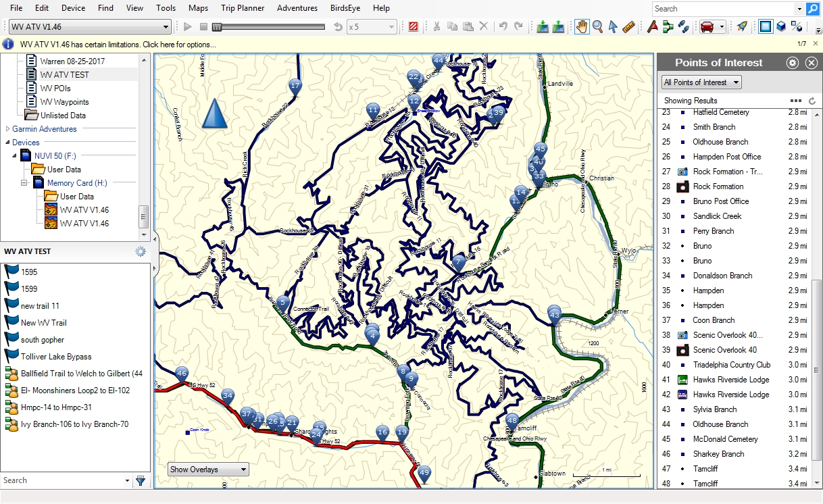Select the Pan tool in the toolbar
The image size is (823, 504).
coord(582,27)
